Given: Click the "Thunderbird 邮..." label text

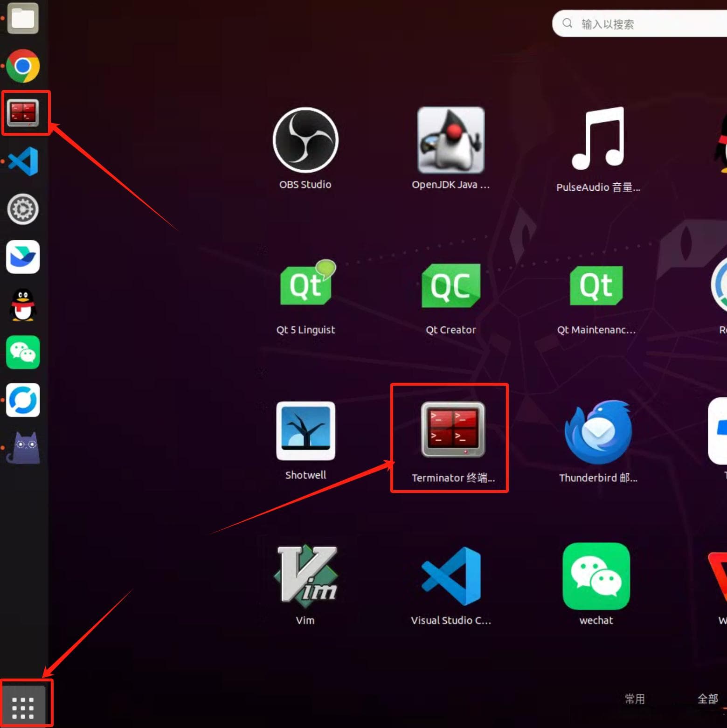Looking at the screenshot, I should click(x=598, y=478).
